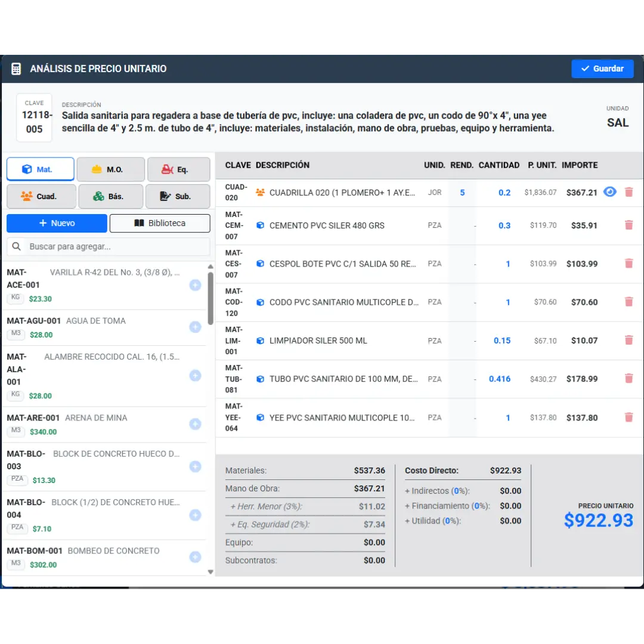Delete the TUBO PVC SANITARIO row
This screenshot has height=644, width=644.
628,378
